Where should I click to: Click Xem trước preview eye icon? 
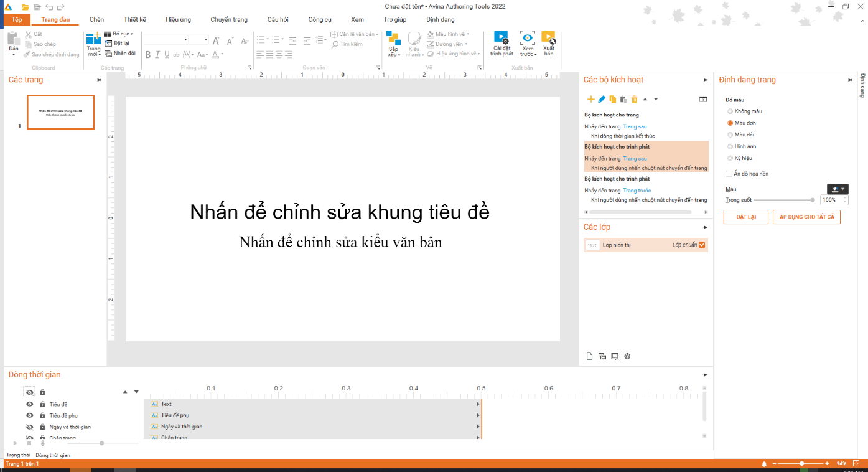point(527,38)
